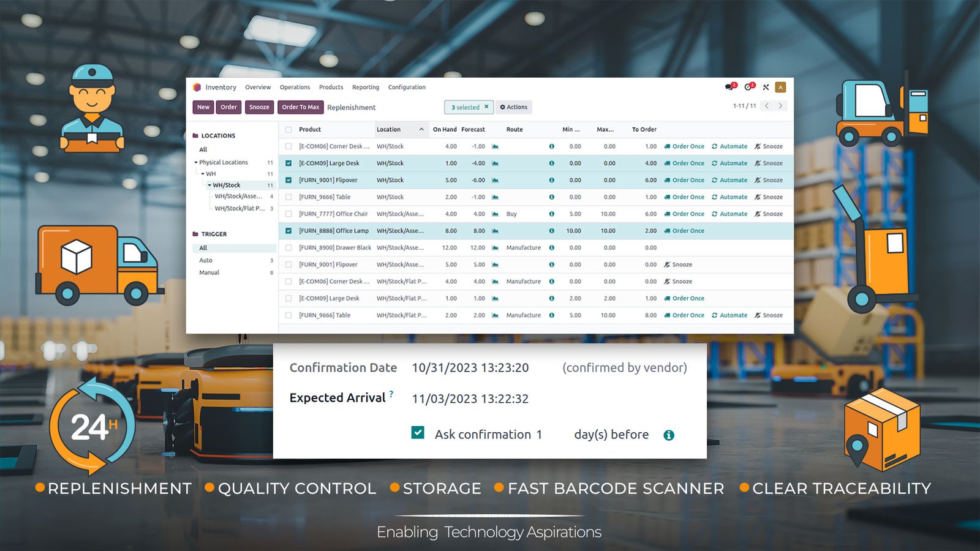Sort by the Location column header

(x=389, y=130)
